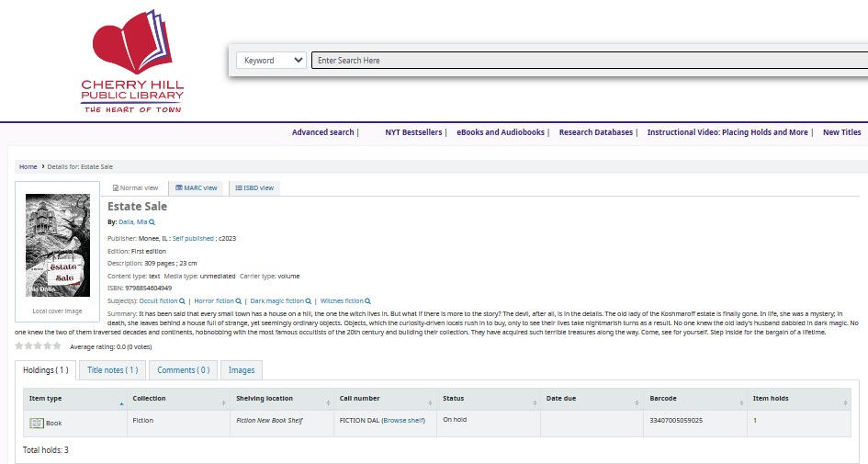Go to eBooks and Audiobooks

pos(501,132)
